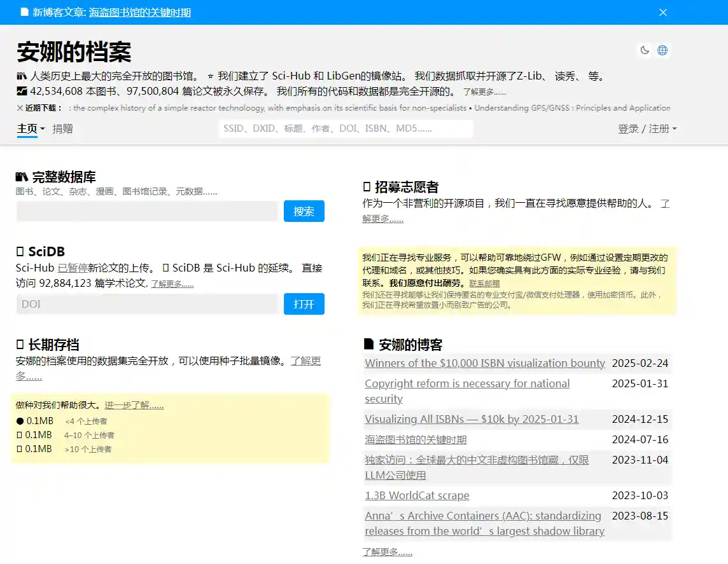The width and height of the screenshot is (728, 564).
Task: Toggle dark mode with the moon icon
Action: (x=645, y=50)
